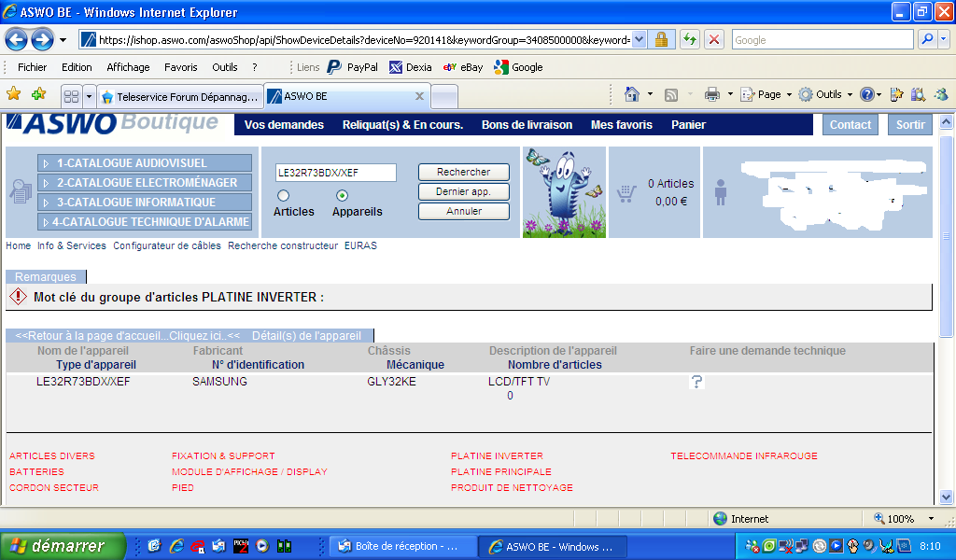956x560 pixels.
Task: Open the Favoris menu
Action: [181, 67]
